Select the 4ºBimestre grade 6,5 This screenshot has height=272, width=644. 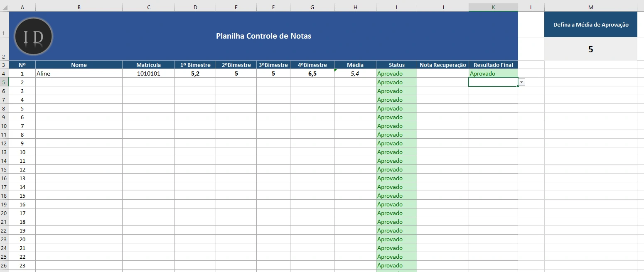(312, 73)
